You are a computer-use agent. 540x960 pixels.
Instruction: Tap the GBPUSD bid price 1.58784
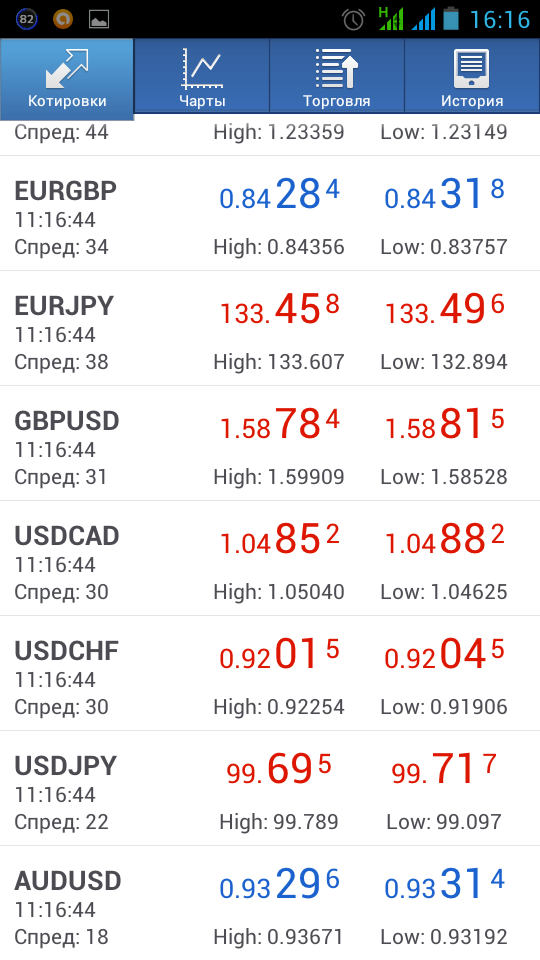click(x=280, y=425)
